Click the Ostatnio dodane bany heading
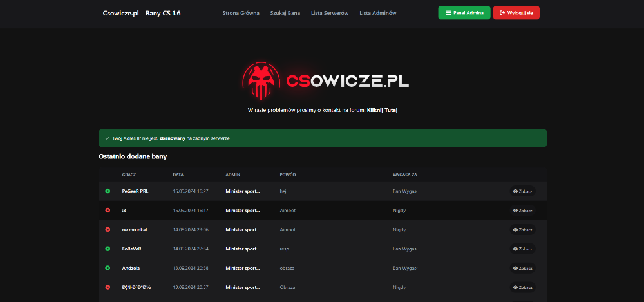Screen dimensions: 644x302 click(x=133, y=156)
